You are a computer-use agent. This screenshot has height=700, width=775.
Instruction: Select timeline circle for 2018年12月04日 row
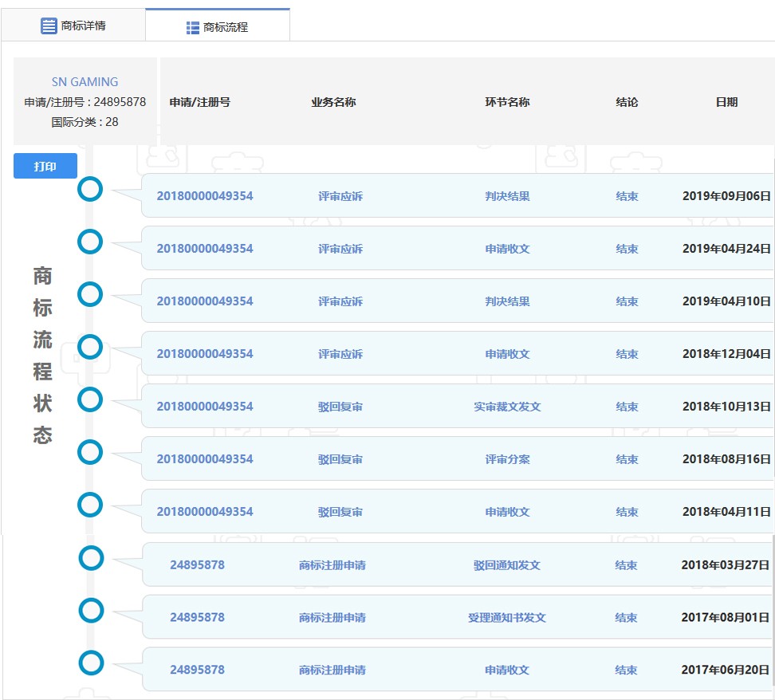(x=90, y=347)
